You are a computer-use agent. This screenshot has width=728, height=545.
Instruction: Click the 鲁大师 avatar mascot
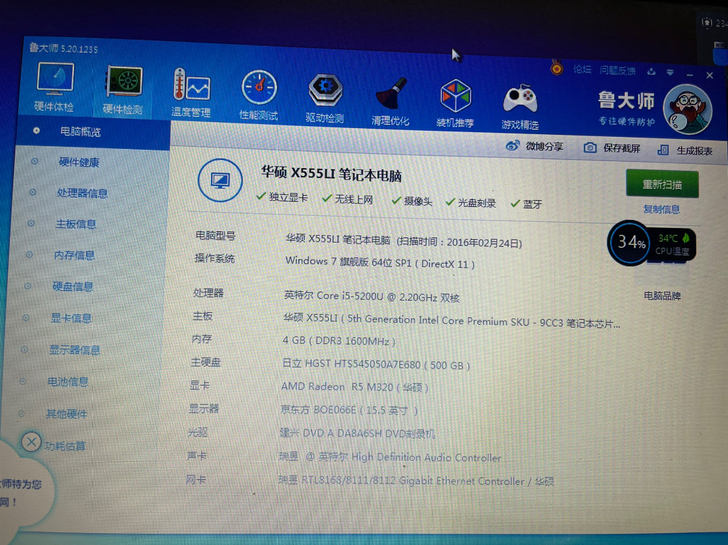[688, 110]
